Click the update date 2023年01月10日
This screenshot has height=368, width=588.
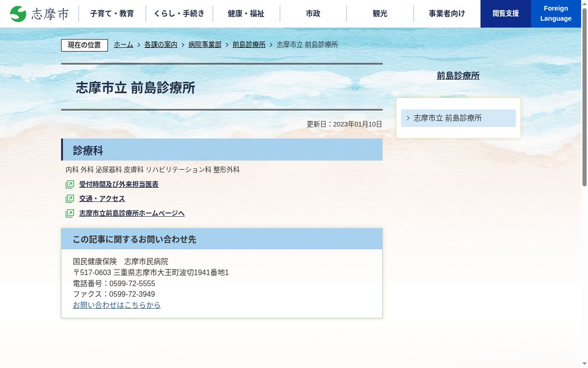pos(357,124)
